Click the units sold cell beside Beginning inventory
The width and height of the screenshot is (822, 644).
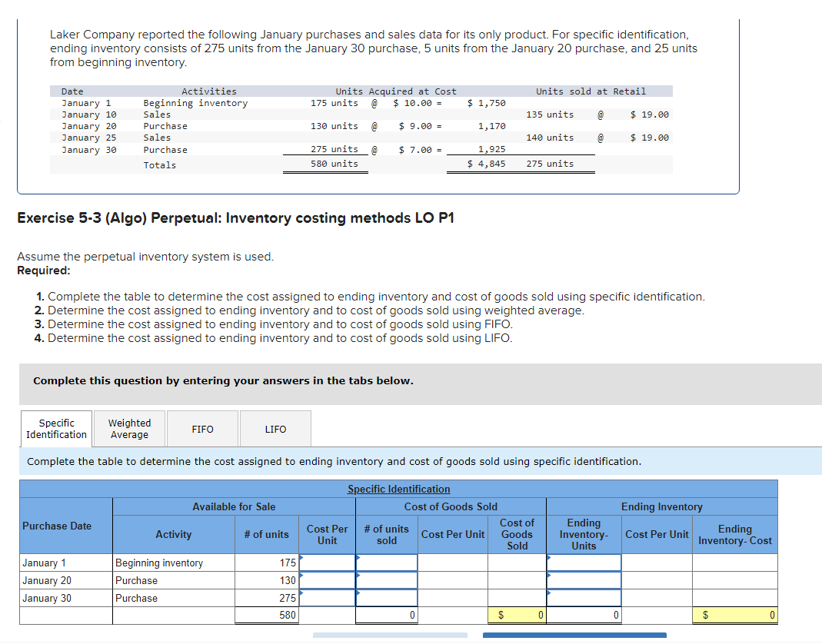pyautogui.click(x=387, y=562)
